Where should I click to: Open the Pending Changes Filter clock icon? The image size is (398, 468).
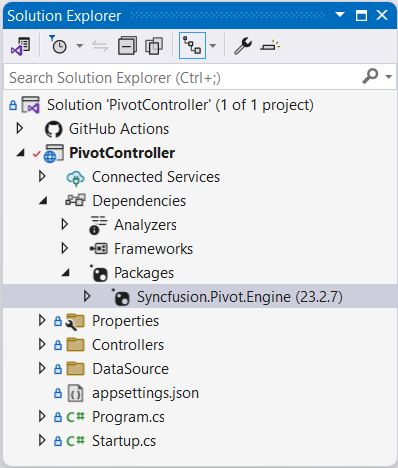click(58, 45)
